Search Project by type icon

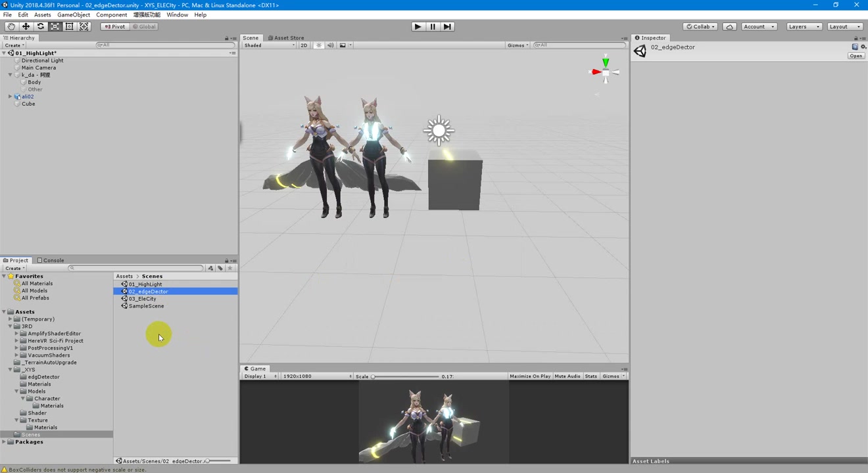tap(210, 268)
